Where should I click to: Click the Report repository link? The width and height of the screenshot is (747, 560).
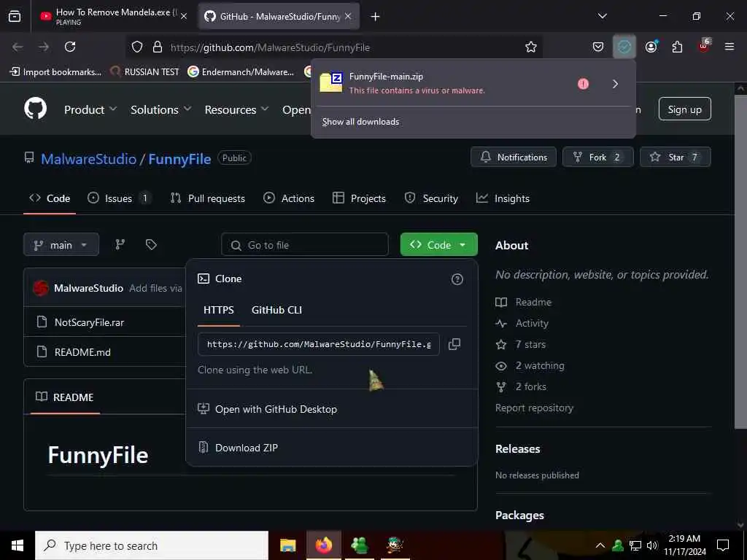click(x=534, y=408)
